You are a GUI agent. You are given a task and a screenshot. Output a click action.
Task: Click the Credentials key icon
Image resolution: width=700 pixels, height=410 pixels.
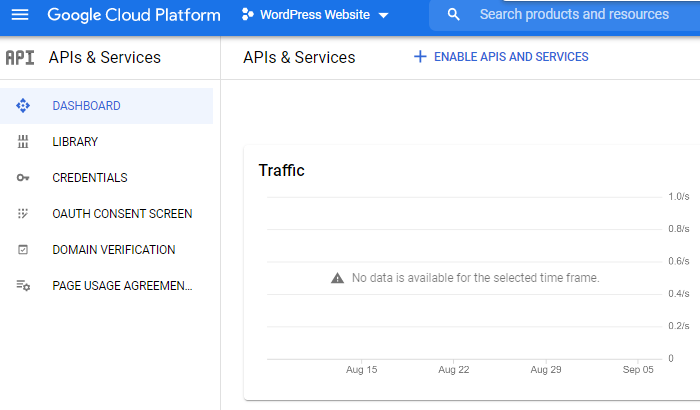pyautogui.click(x=23, y=178)
